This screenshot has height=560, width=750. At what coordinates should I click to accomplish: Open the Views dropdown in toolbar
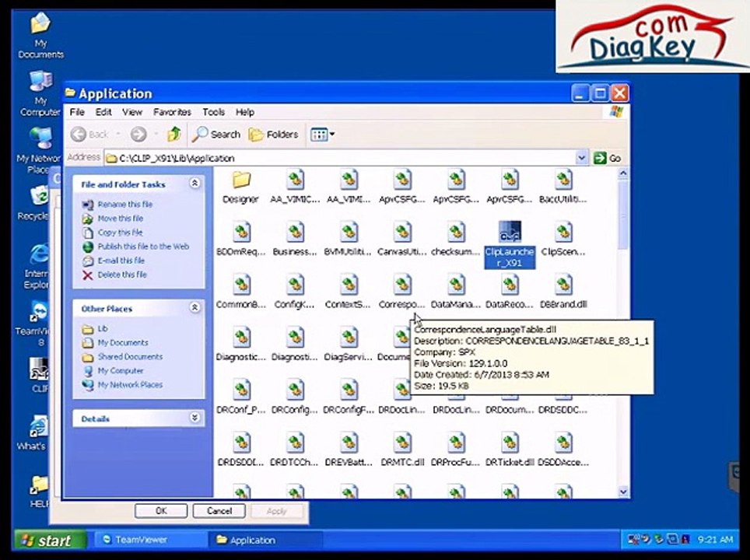click(322, 135)
